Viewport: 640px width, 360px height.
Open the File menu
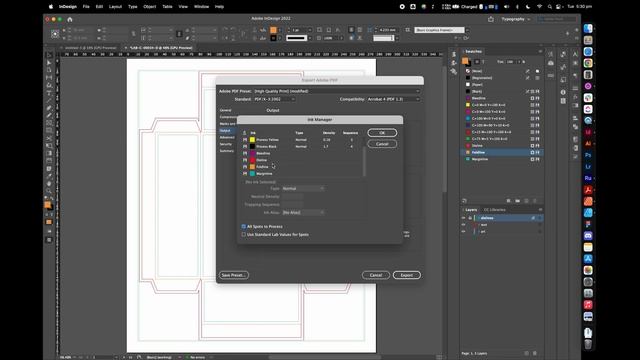click(86, 7)
